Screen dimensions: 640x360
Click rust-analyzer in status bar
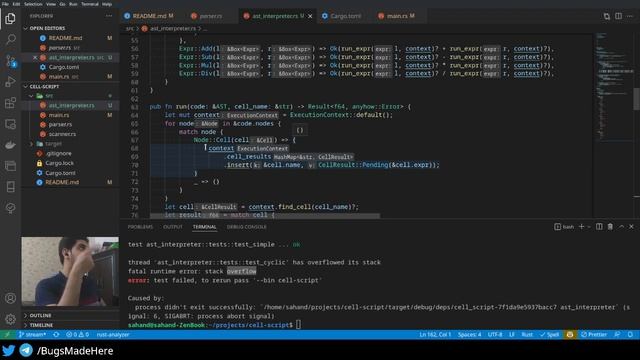pyautogui.click(x=113, y=334)
